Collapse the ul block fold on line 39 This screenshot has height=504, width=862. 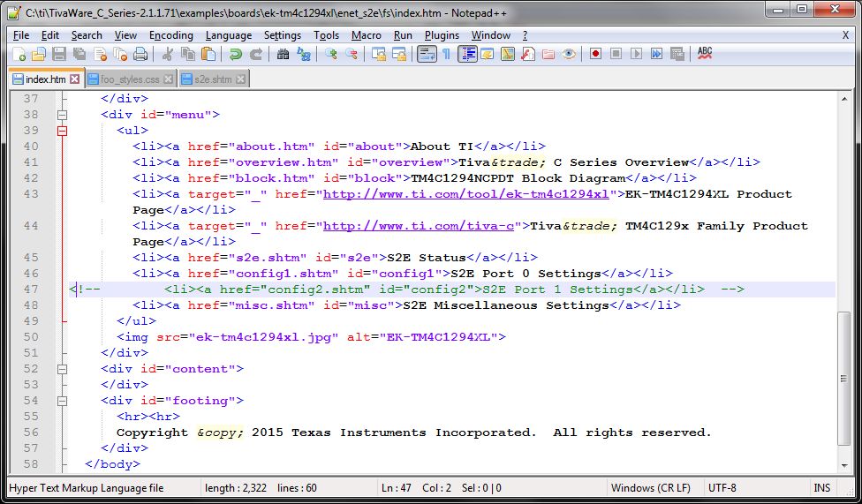(x=62, y=131)
